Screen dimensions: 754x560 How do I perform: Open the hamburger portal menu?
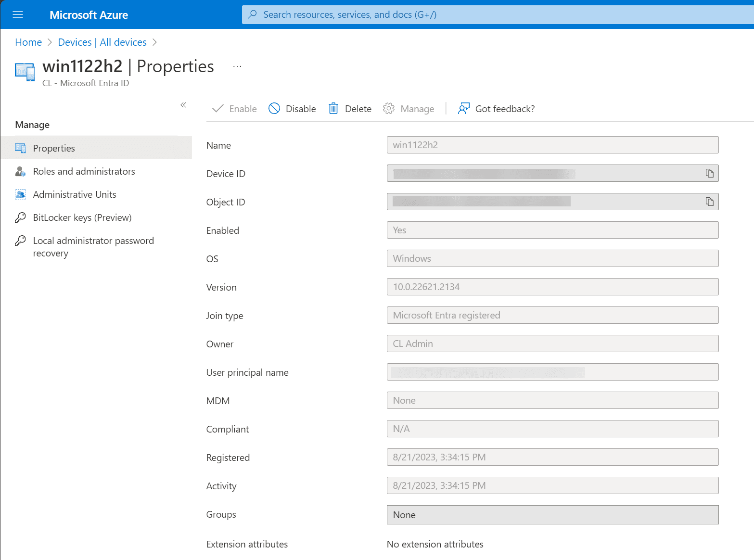tap(18, 14)
